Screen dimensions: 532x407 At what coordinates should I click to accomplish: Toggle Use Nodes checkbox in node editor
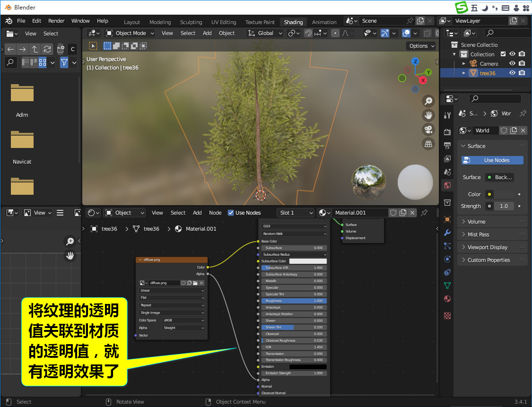point(231,213)
